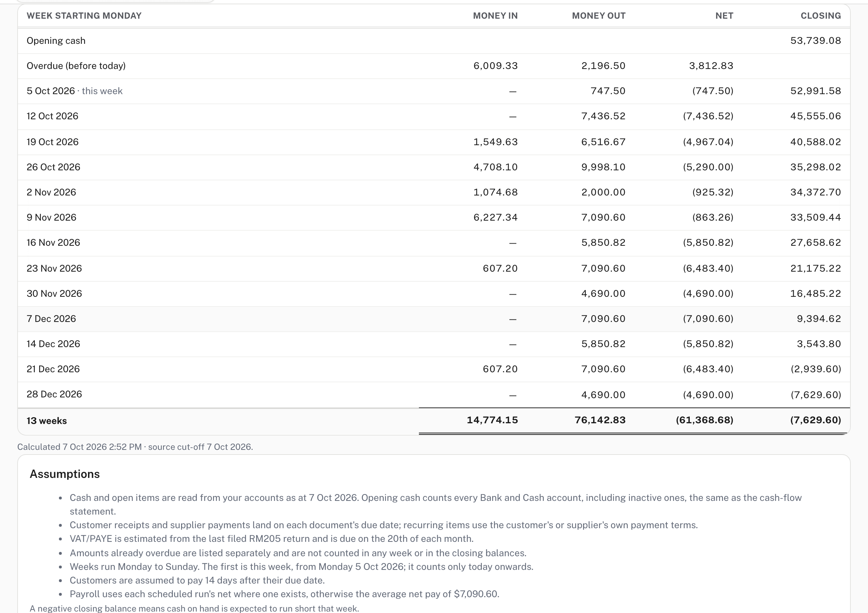Select net value (925.32)

point(713,192)
